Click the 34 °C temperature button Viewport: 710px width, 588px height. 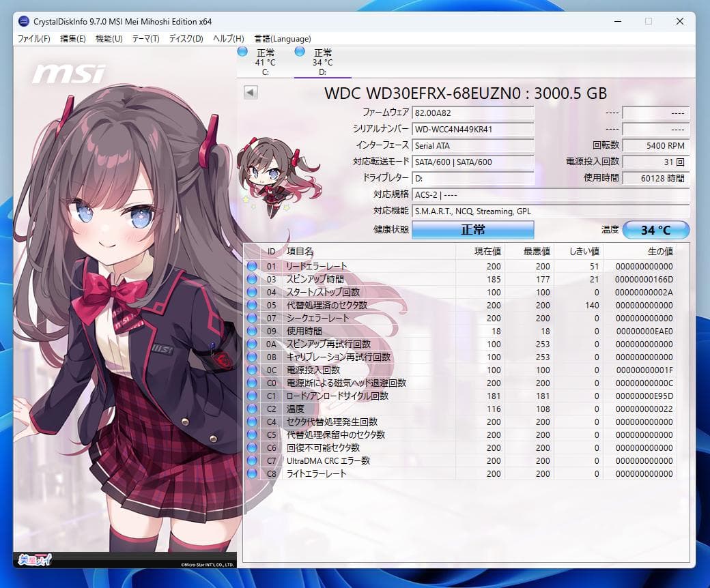click(655, 230)
